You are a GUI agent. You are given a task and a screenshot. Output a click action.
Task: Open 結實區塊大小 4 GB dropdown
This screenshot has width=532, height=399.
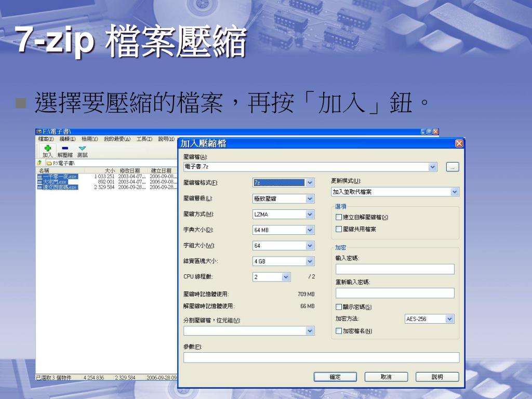click(310, 261)
